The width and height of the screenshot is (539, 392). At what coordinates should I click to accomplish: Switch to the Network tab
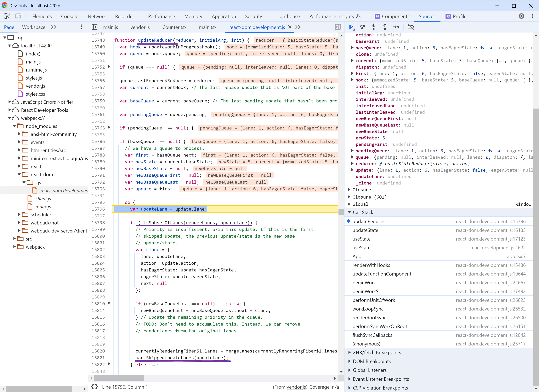(x=97, y=16)
